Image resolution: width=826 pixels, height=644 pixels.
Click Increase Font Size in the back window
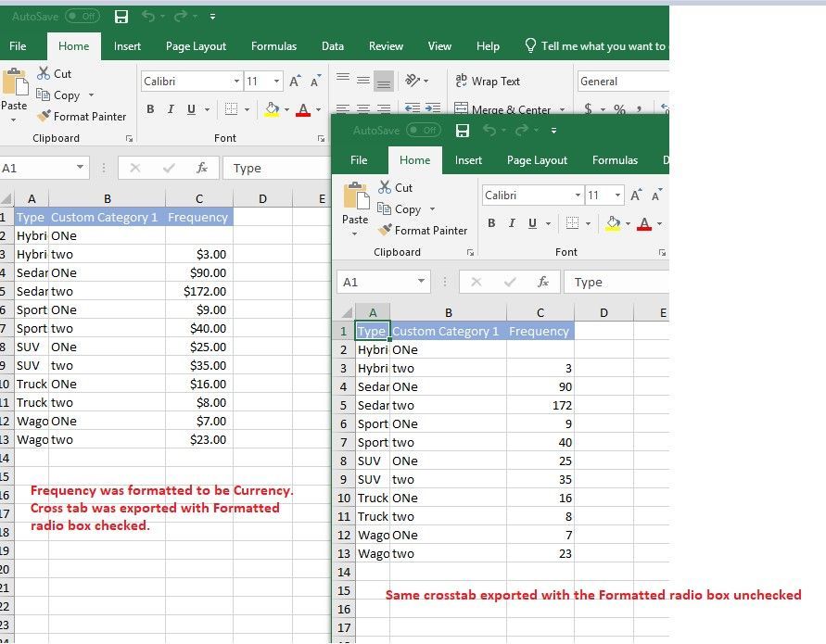pyautogui.click(x=295, y=82)
